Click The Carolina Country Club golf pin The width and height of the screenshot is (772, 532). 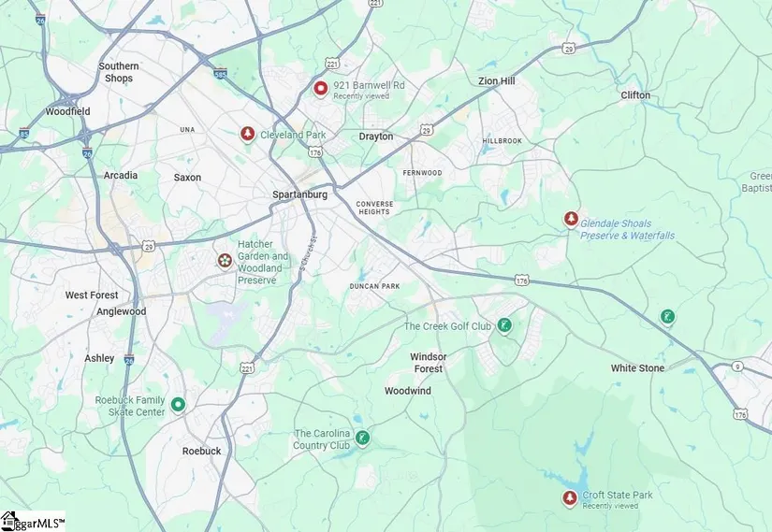tap(363, 438)
